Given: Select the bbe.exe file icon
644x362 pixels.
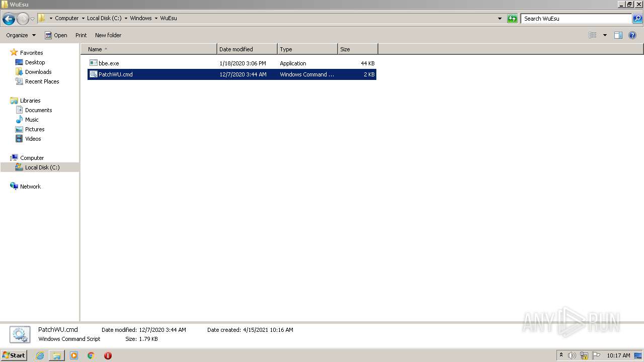Looking at the screenshot, I should tap(93, 63).
